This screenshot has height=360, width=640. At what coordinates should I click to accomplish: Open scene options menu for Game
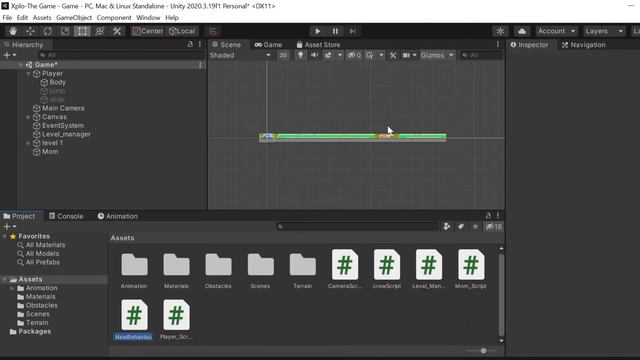point(200,65)
